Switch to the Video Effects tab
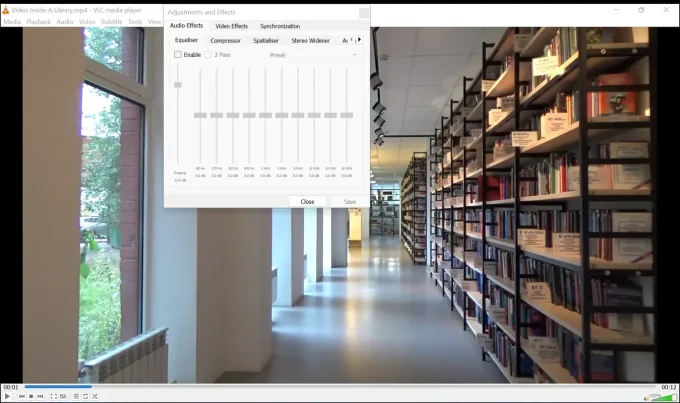 231,26
